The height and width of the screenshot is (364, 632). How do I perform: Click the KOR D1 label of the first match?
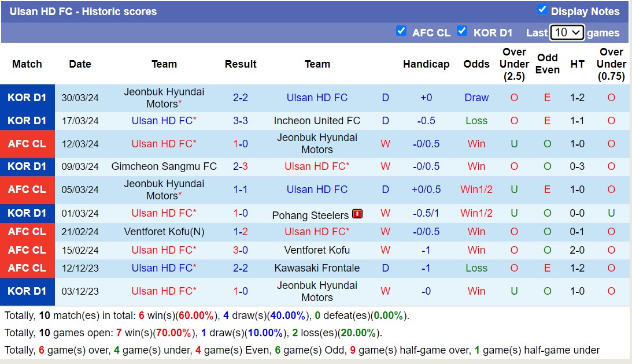[x=27, y=98]
